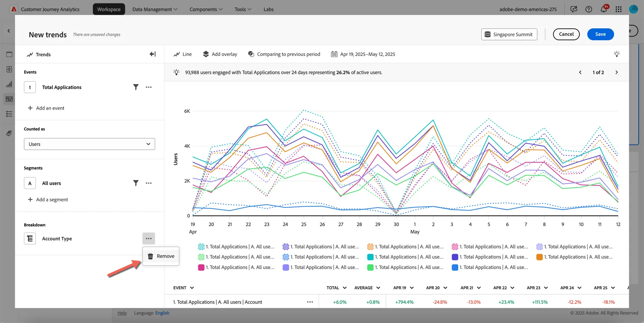Click the orange solid legend swatch
644x323 pixels.
tap(539, 257)
